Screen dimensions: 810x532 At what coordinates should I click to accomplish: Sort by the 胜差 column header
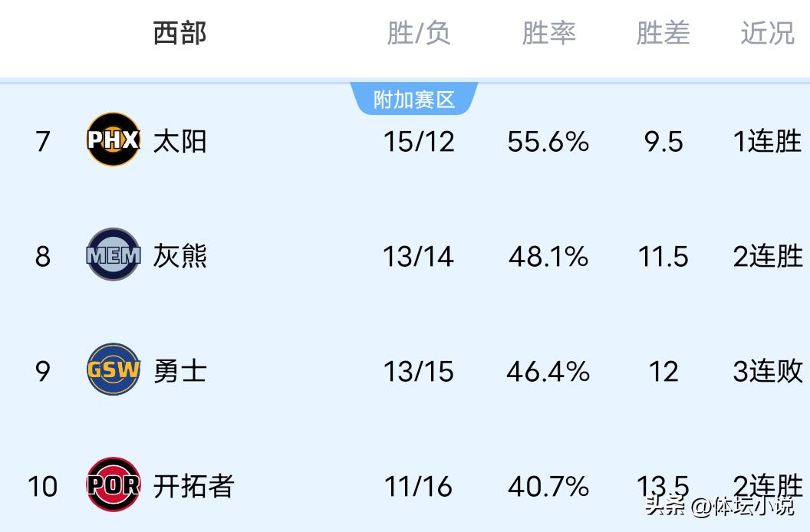(x=663, y=34)
